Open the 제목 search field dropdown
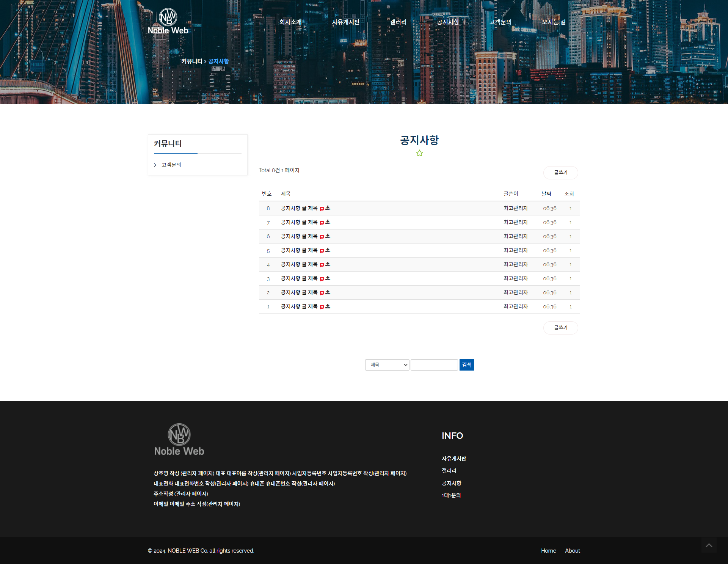The height and width of the screenshot is (564, 728). (387, 365)
